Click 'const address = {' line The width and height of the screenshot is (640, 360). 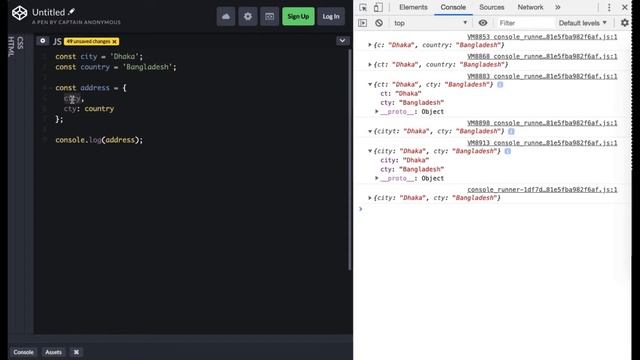(x=91, y=88)
